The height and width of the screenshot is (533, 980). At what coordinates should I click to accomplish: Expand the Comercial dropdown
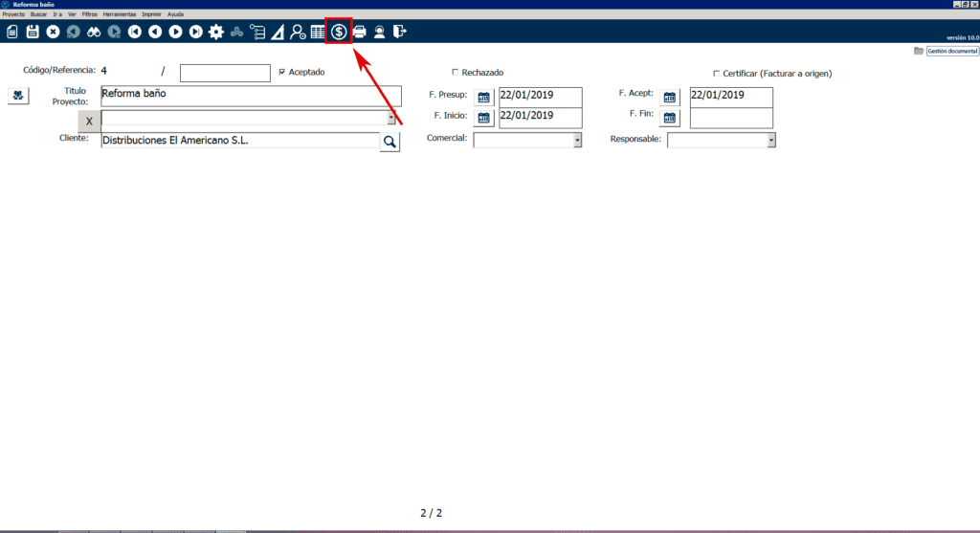(x=577, y=141)
